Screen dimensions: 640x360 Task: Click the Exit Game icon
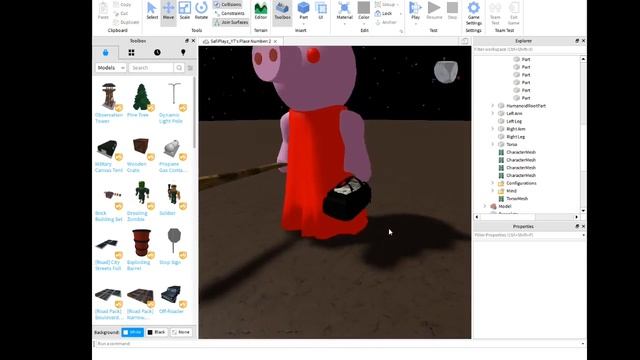click(513, 12)
